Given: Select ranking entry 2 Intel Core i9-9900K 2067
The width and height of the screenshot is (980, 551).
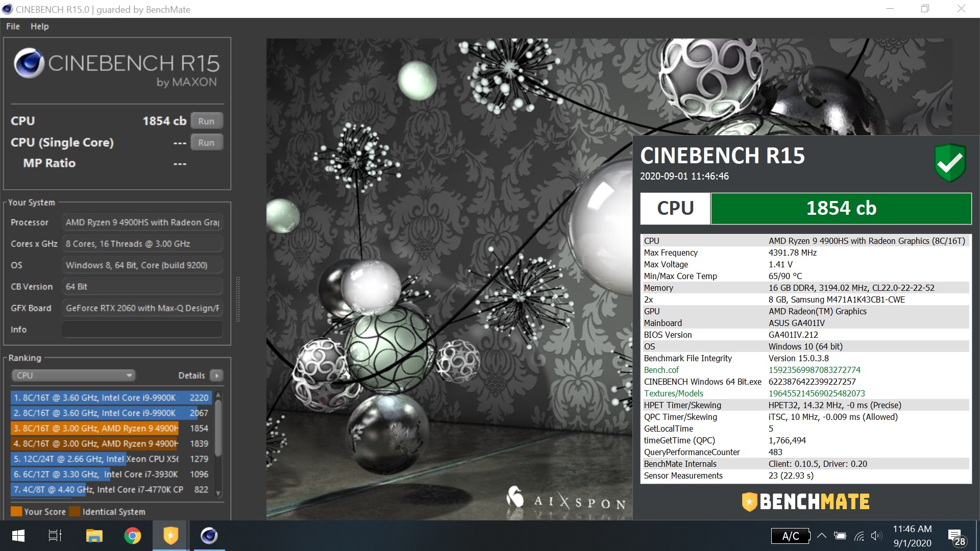Looking at the screenshot, I should tap(111, 413).
